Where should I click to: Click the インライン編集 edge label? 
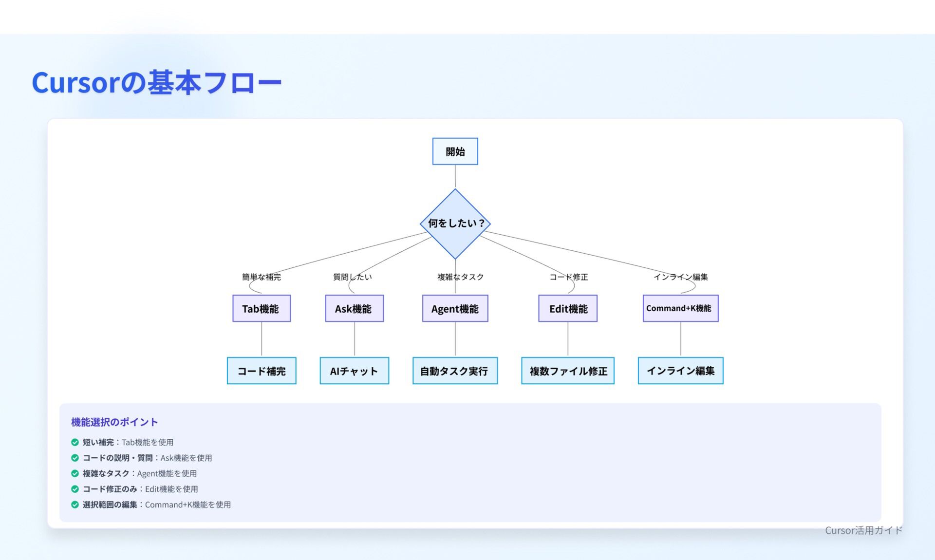680,277
